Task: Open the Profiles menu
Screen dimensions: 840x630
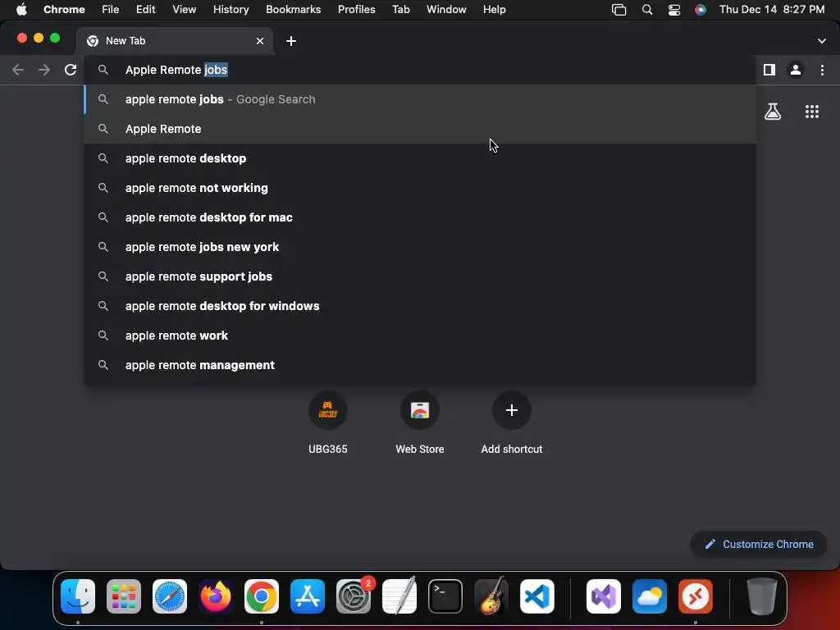Action: point(356,10)
